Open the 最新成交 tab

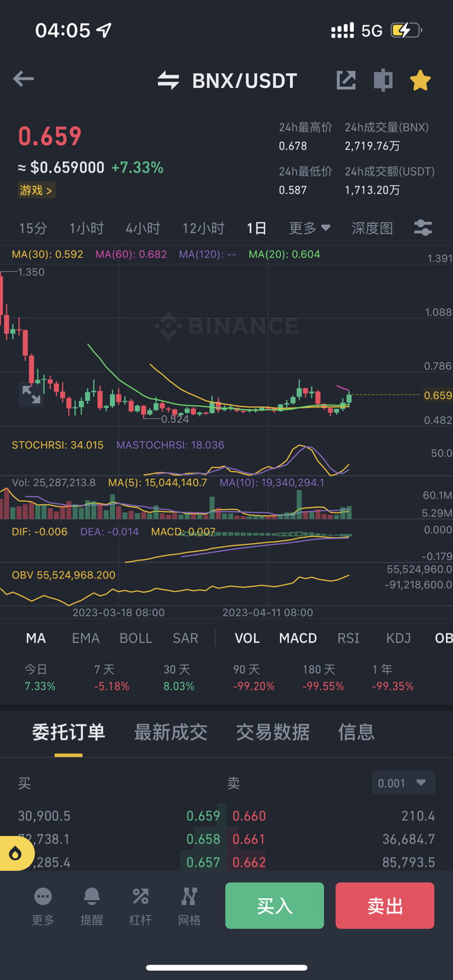pos(171,732)
